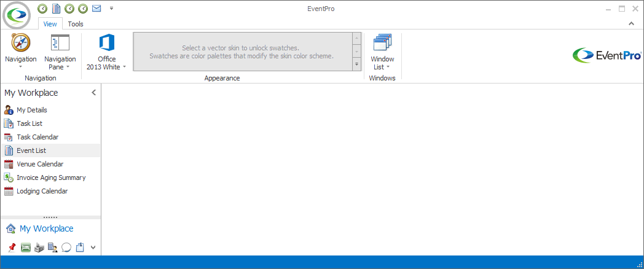Open the Navigation Pane dropdown in the ribbon
The height and width of the screenshot is (269, 644).
[60, 52]
